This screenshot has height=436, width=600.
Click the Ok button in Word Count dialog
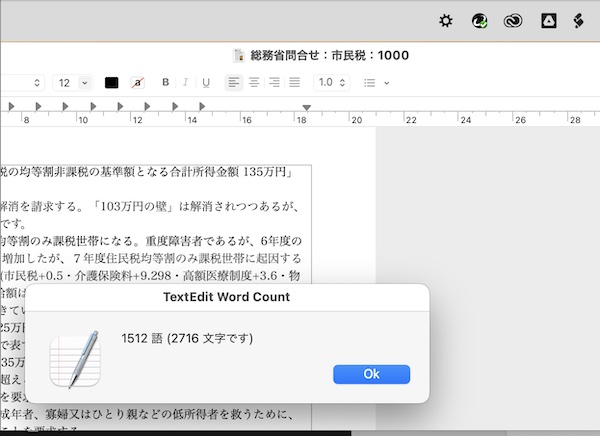371,373
